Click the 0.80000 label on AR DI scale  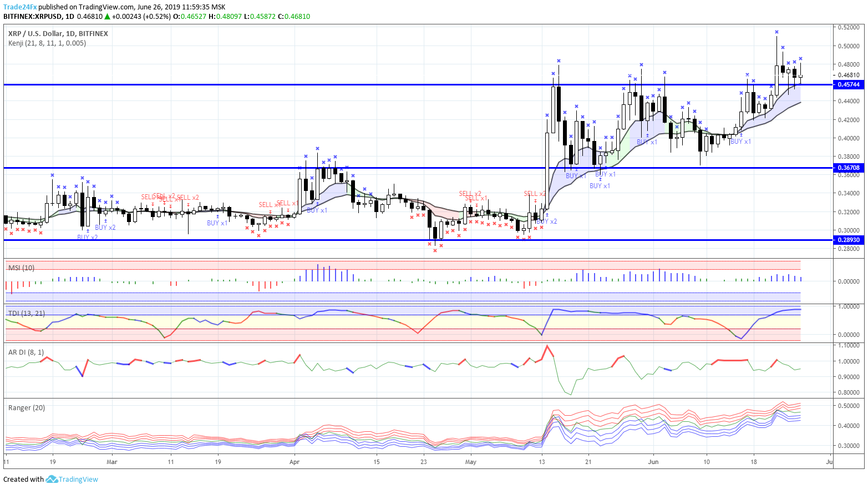[x=849, y=392]
